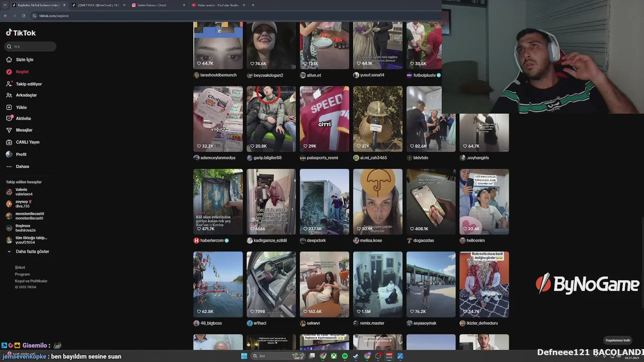This screenshot has height=362, width=644.
Task: Open Spotify from the taskbar
Action: click(345, 356)
